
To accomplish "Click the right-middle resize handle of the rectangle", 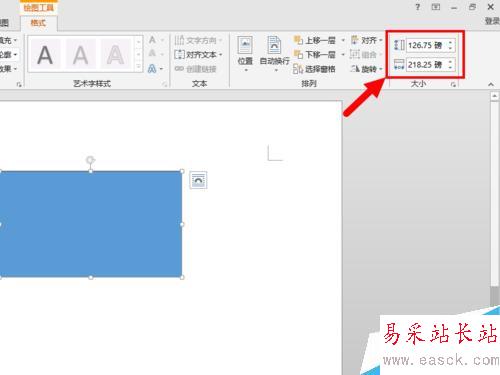I will tap(182, 224).
